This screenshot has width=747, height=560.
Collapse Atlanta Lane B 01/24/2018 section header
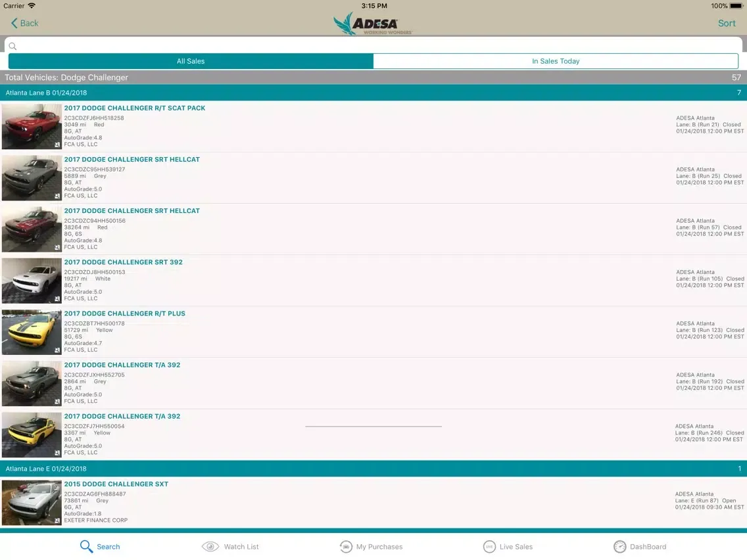pyautogui.click(x=373, y=93)
